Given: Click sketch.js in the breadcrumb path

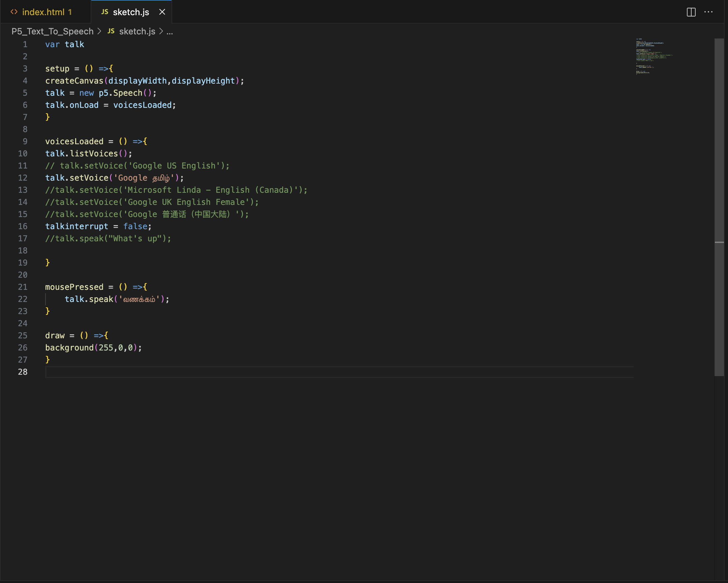Looking at the screenshot, I should tap(137, 31).
